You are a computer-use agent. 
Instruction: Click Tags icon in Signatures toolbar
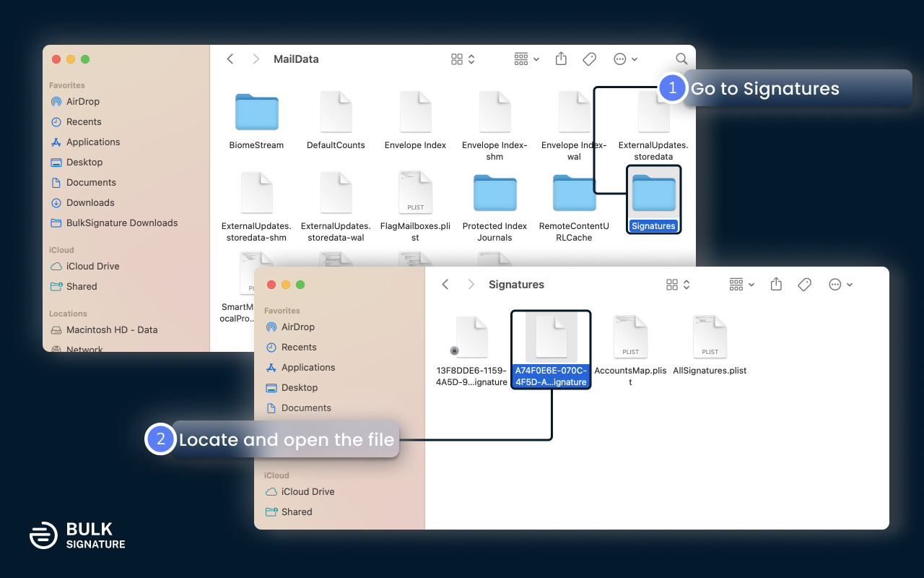coord(805,285)
